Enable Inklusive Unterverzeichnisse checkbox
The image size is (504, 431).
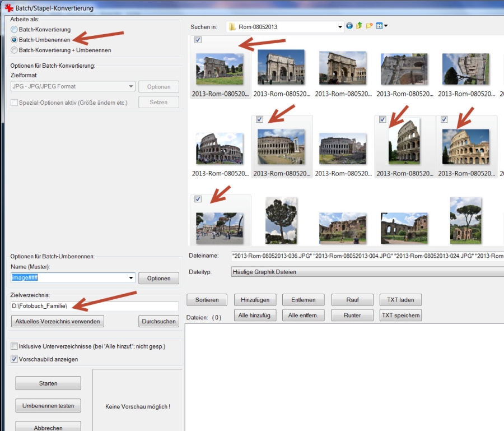coord(15,346)
